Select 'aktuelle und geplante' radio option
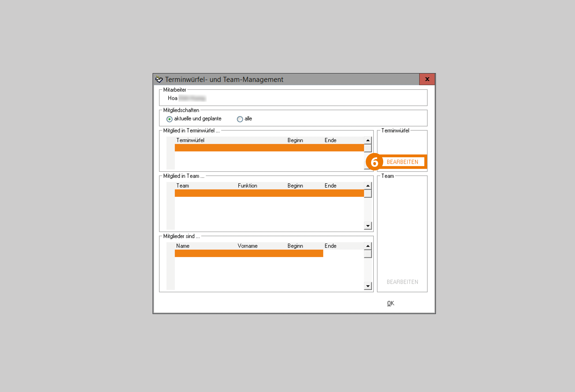The height and width of the screenshot is (392, 575). click(x=169, y=119)
